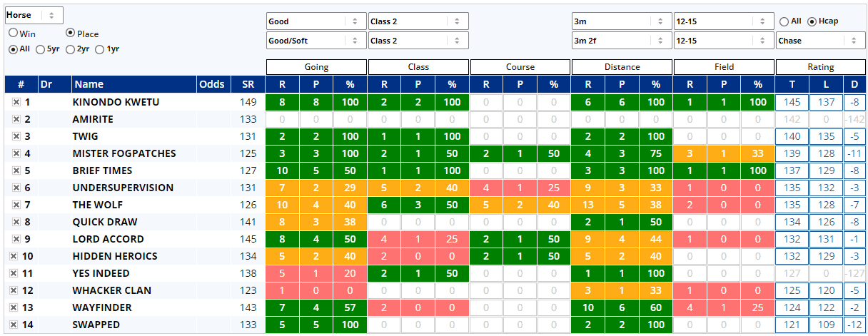Switch rating filter to All radio
Viewport: 868px width, 336px height.
tap(784, 21)
